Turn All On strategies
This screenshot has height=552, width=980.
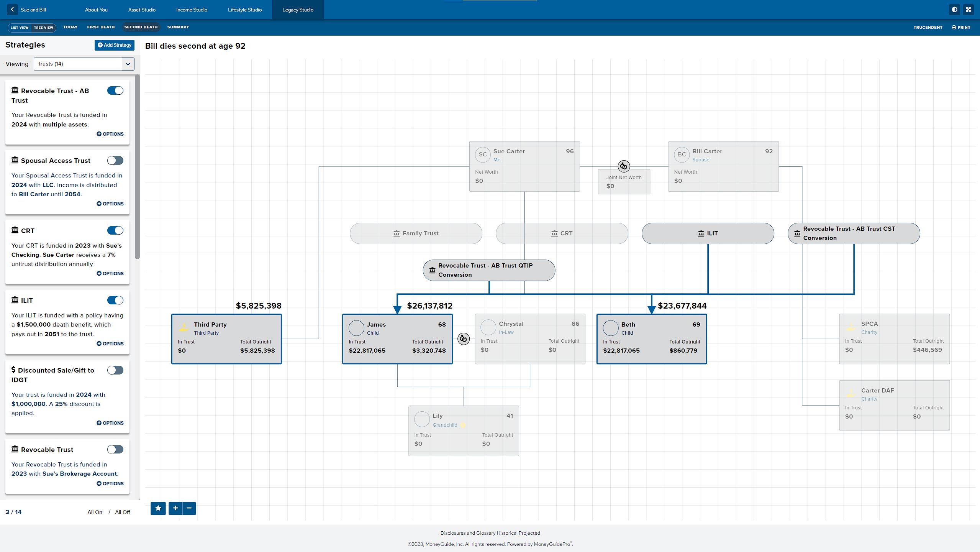point(95,512)
